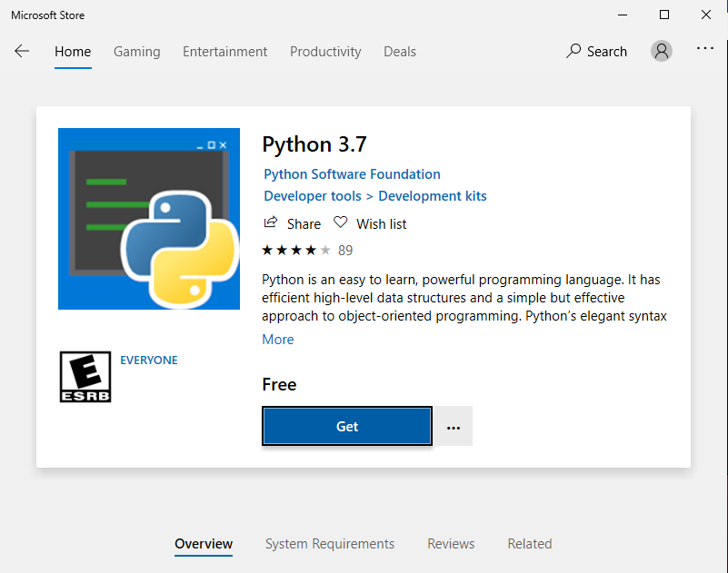The height and width of the screenshot is (573, 728).
Task: Click the rating count 89
Action: click(x=345, y=251)
